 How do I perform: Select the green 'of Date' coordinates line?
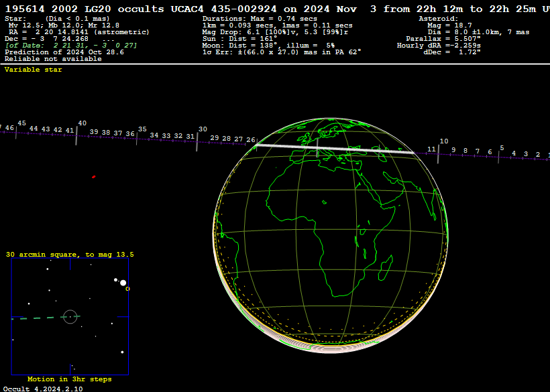point(71,45)
